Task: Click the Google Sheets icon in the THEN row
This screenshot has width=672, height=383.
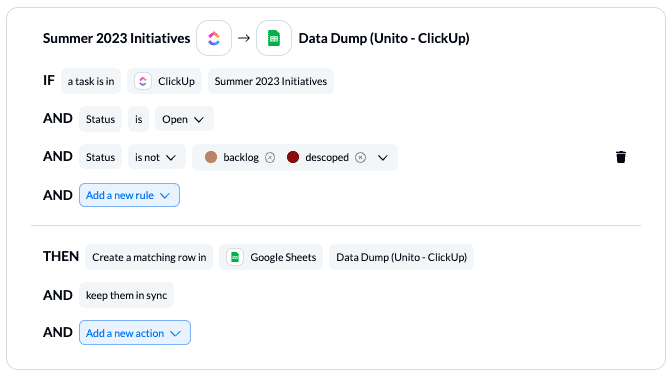Action: [235, 257]
